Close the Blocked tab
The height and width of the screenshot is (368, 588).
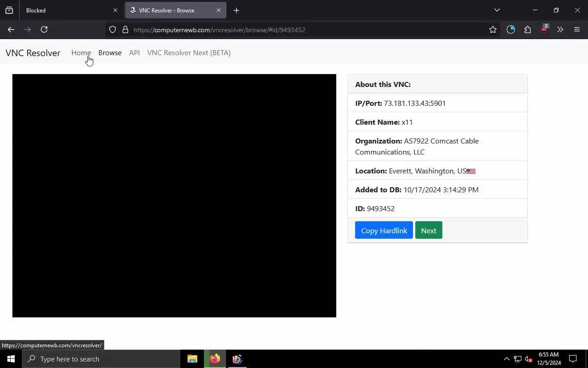pyautogui.click(x=115, y=10)
